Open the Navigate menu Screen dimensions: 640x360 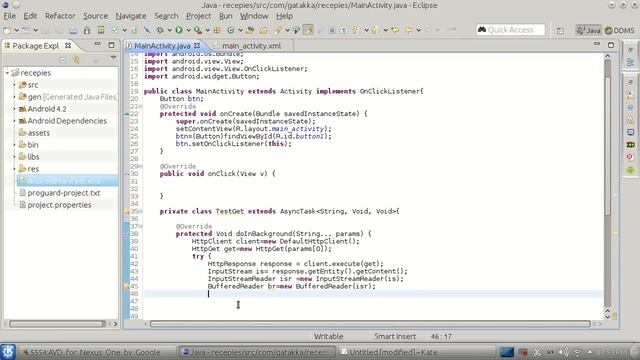pyautogui.click(x=131, y=16)
